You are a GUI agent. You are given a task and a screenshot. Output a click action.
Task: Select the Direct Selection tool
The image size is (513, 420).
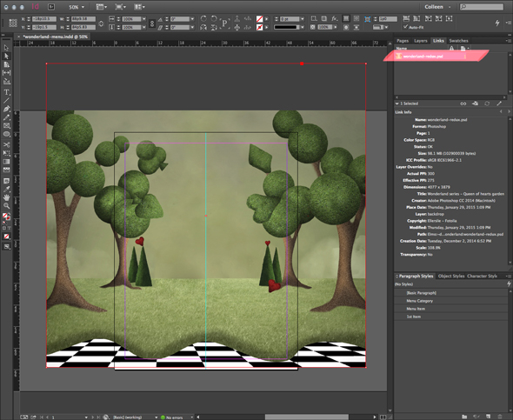(x=6, y=56)
